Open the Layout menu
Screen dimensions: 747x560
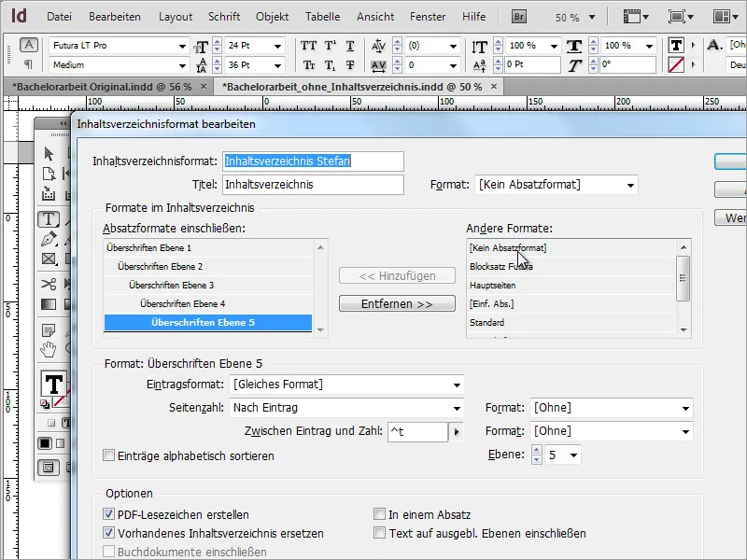176,17
